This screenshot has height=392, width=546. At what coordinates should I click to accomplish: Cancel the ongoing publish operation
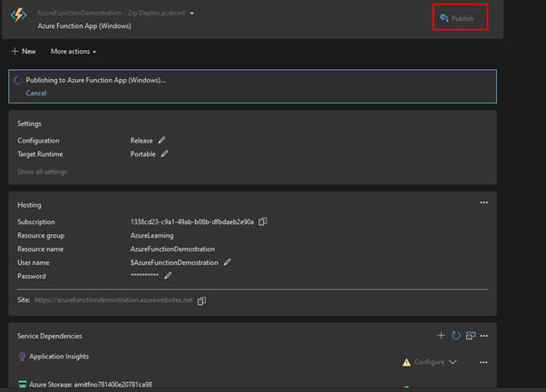[x=36, y=93]
